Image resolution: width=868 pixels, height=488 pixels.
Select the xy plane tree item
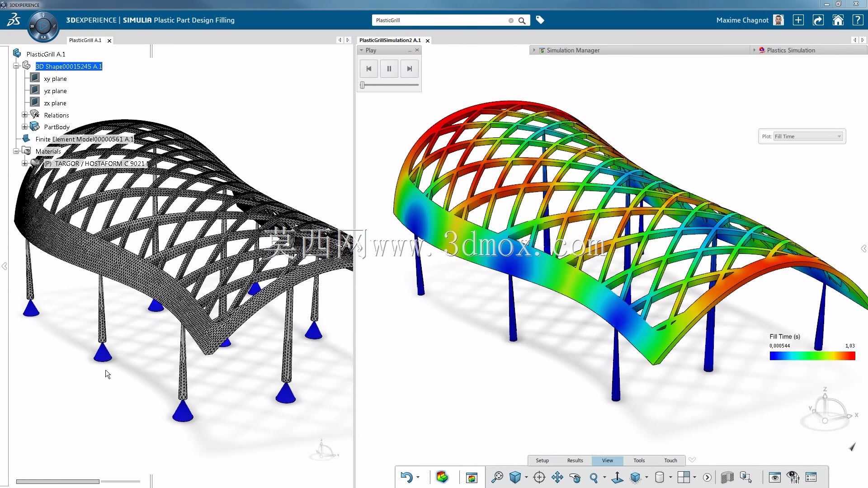click(55, 79)
